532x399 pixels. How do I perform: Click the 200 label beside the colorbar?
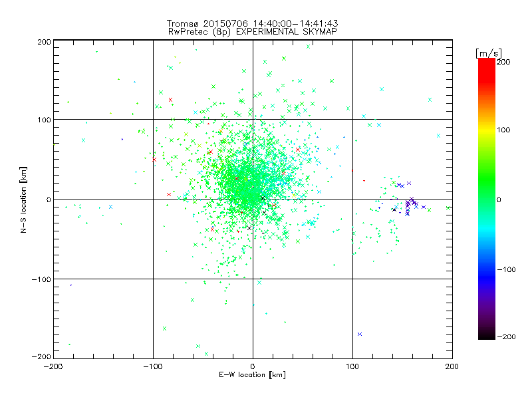pyautogui.click(x=503, y=62)
